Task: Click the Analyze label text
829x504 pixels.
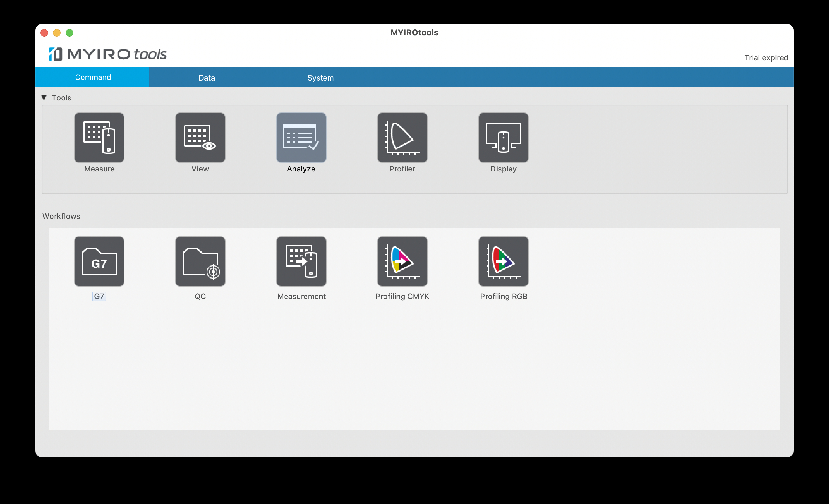Action: coord(301,169)
